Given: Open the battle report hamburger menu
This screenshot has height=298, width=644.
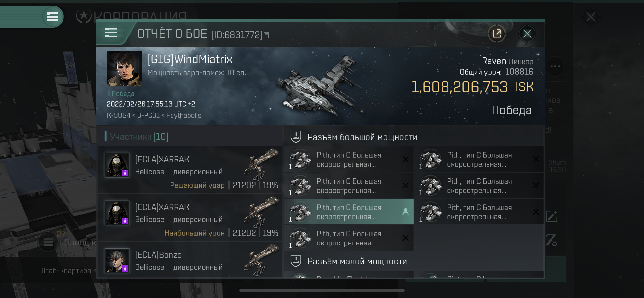Looking at the screenshot, I should 111,33.
